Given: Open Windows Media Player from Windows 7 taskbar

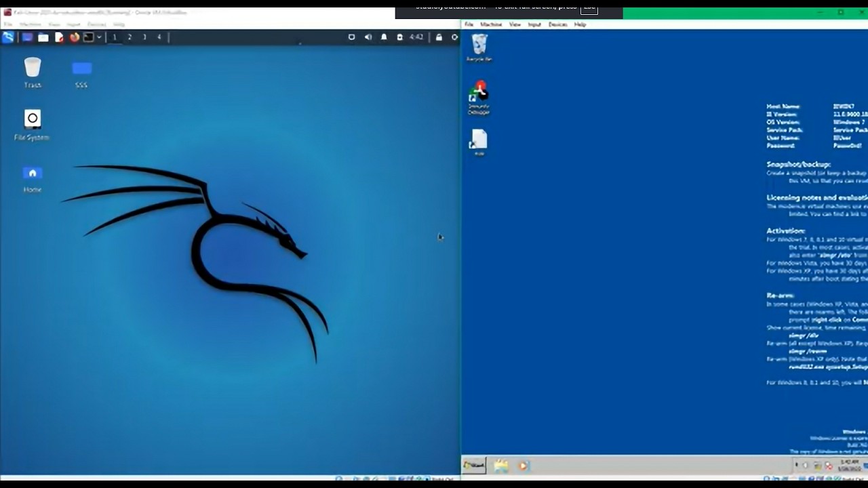Looking at the screenshot, I should [x=523, y=466].
